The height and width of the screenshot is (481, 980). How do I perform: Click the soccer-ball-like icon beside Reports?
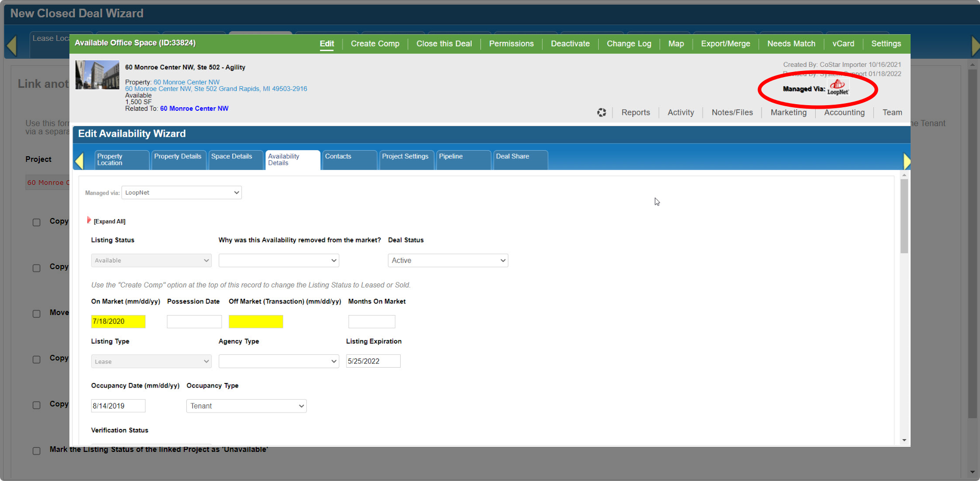pos(602,112)
